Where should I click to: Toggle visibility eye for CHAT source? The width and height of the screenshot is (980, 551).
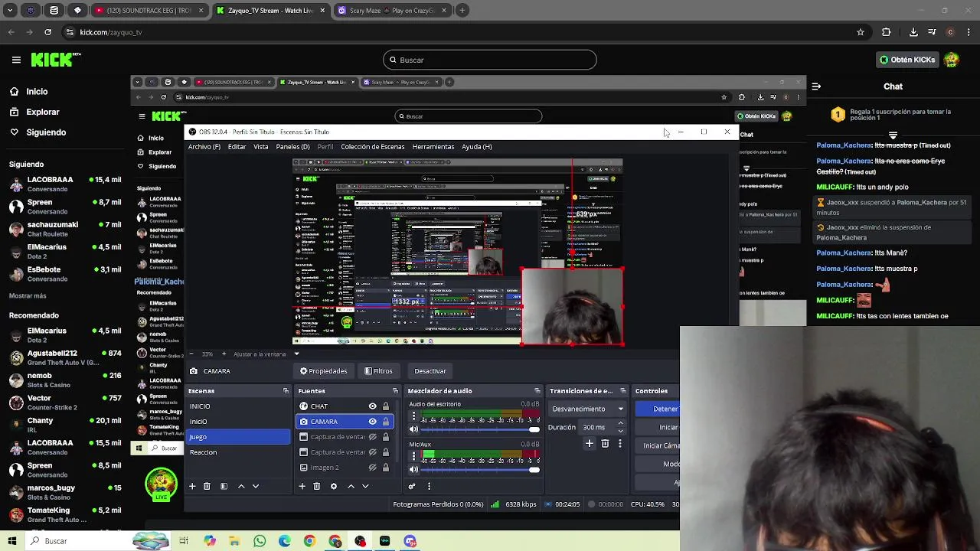coord(372,406)
